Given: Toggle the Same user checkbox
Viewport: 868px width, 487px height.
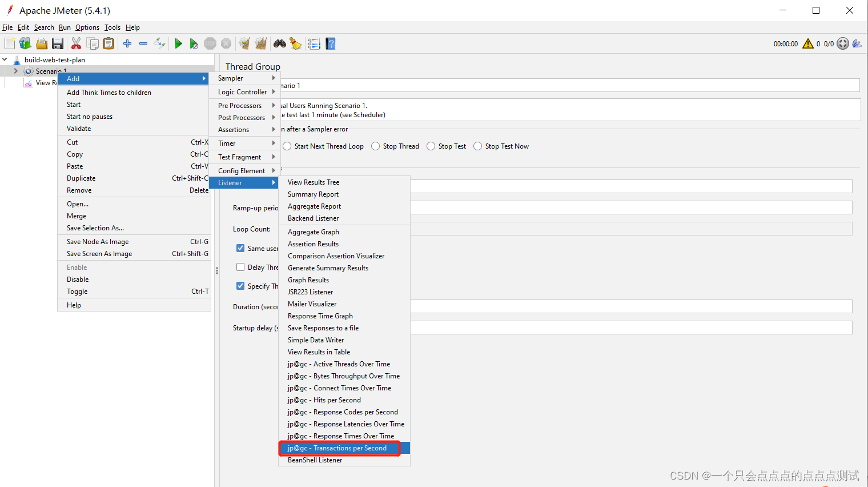Looking at the screenshot, I should pos(240,248).
